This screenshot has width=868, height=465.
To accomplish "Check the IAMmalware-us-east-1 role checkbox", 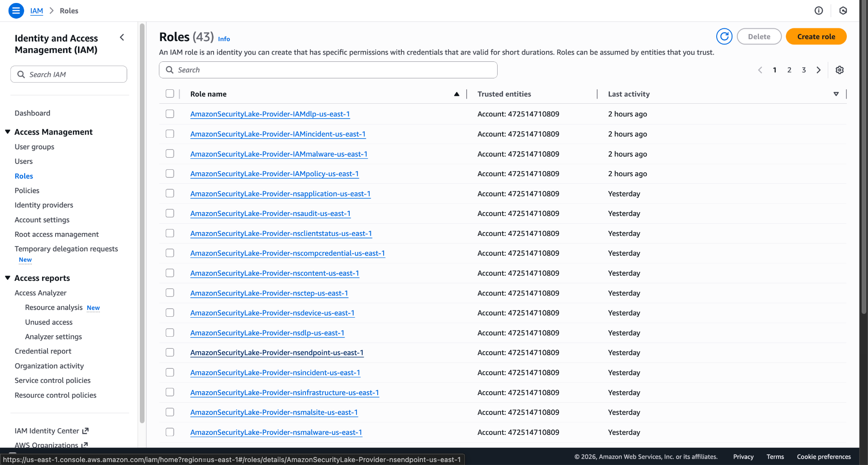I will pos(170,154).
